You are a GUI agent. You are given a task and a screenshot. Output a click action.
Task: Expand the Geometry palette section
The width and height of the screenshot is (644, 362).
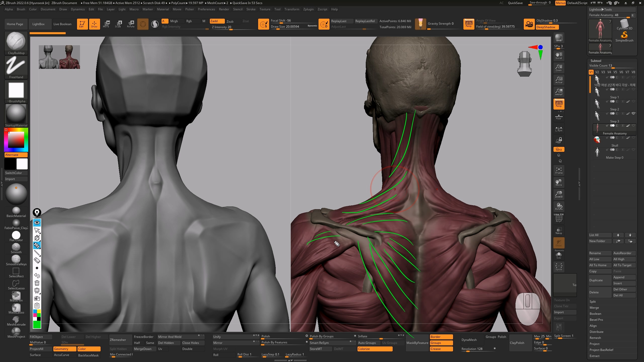coord(64,349)
